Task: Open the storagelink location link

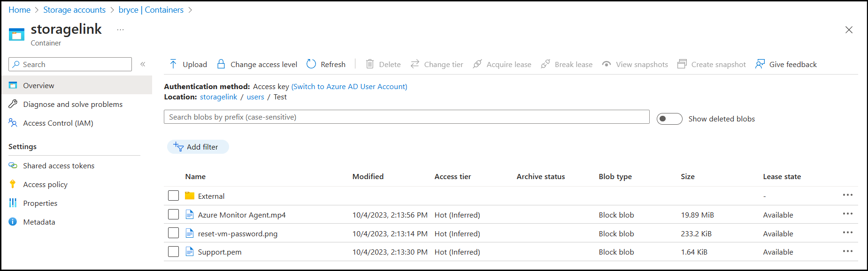Action: [218, 97]
